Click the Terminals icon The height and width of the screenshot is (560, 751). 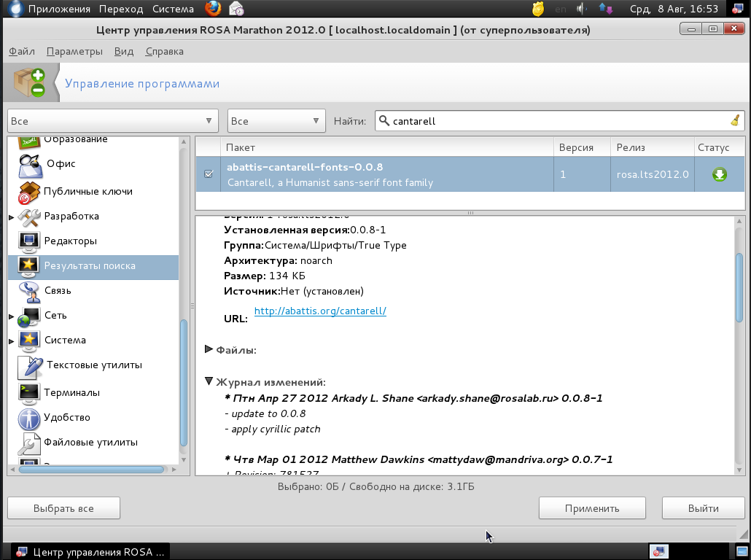click(x=28, y=393)
